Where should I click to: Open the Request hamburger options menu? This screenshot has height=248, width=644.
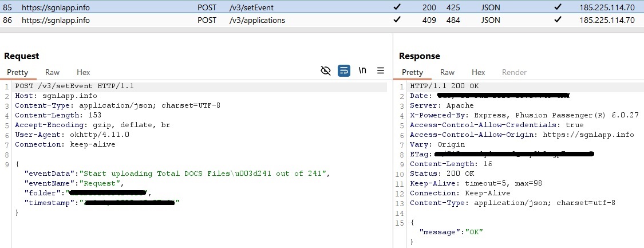tap(380, 70)
